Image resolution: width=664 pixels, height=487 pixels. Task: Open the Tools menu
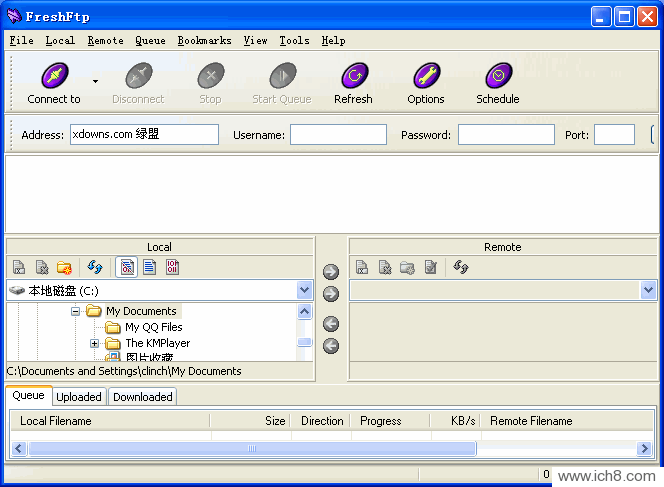[x=294, y=41]
